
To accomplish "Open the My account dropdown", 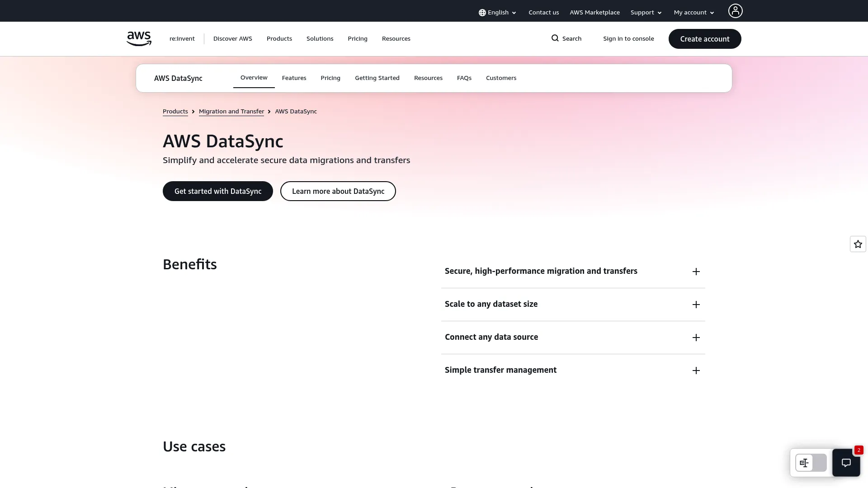I will click(694, 13).
